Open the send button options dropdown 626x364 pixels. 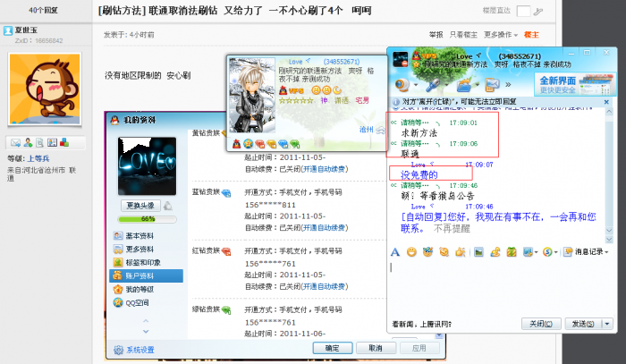coord(607,324)
